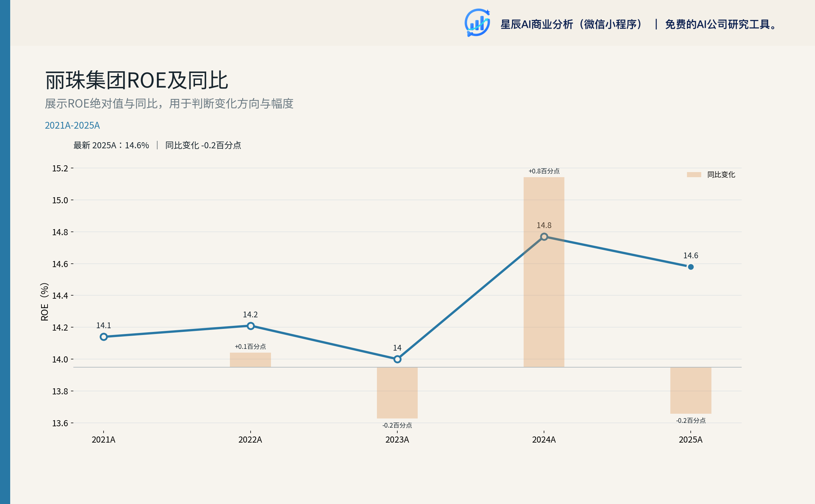Click the -0.2百分点 label under 2023A bar
This screenshot has width=815, height=504.
[397, 425]
